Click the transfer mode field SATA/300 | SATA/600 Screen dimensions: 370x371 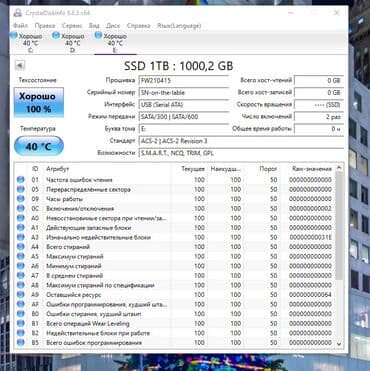[x=183, y=117]
